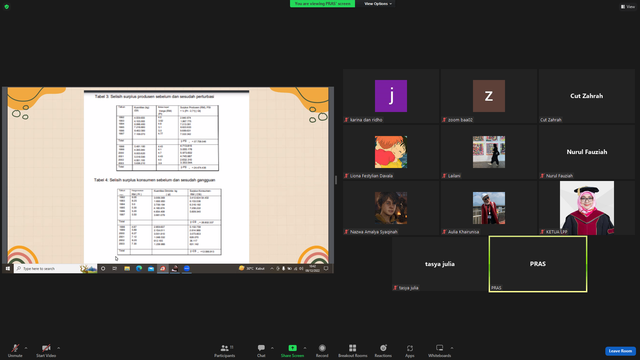The height and width of the screenshot is (360, 640).
Task: Click the green Share Screen button
Action: click(292, 351)
